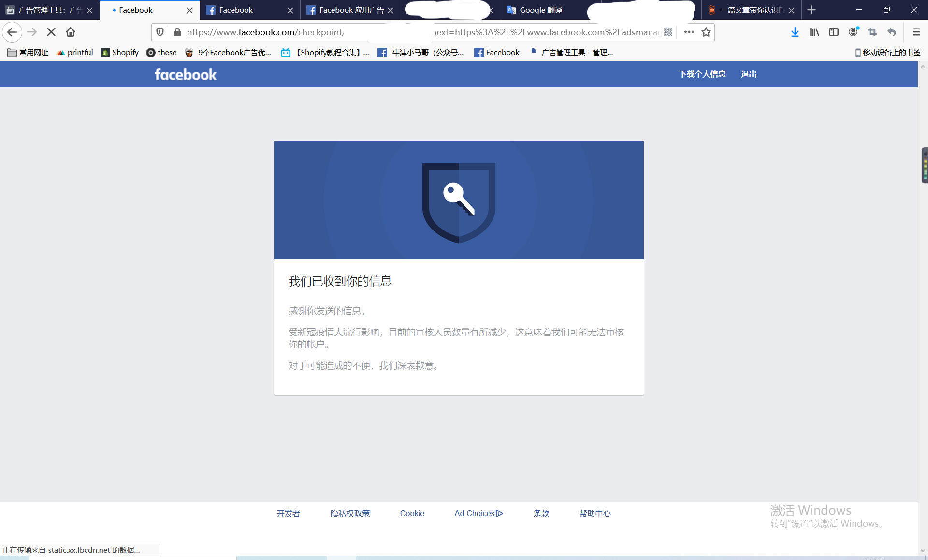Open the printful bookmark

75,53
